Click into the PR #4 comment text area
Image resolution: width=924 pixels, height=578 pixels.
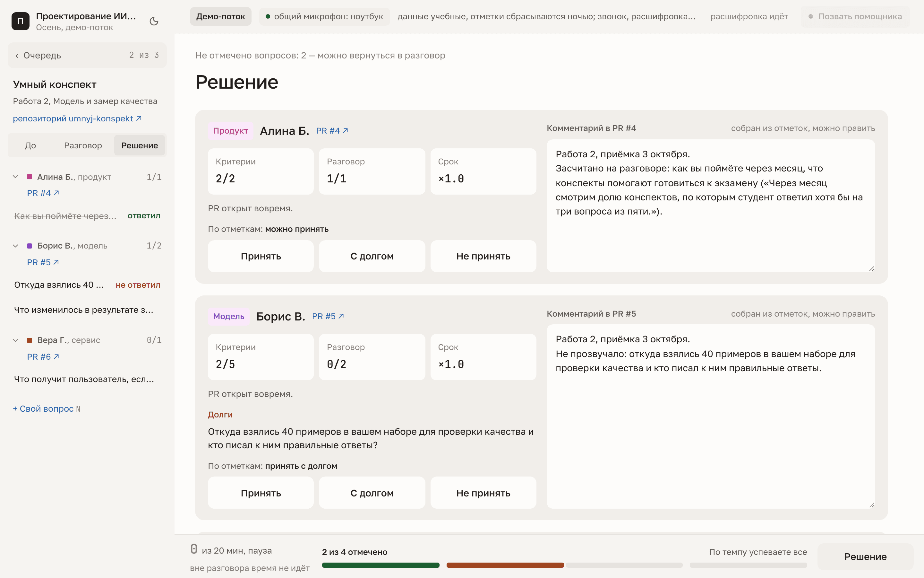pos(711,206)
